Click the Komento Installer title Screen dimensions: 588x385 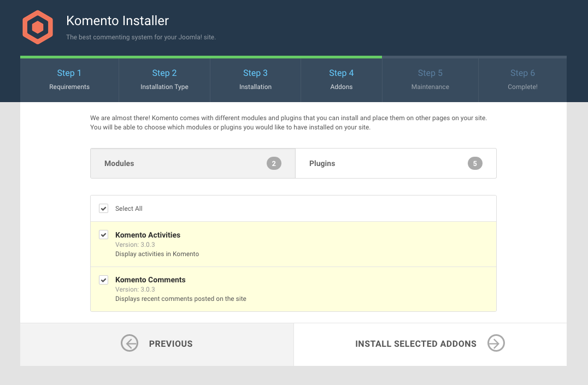(117, 21)
